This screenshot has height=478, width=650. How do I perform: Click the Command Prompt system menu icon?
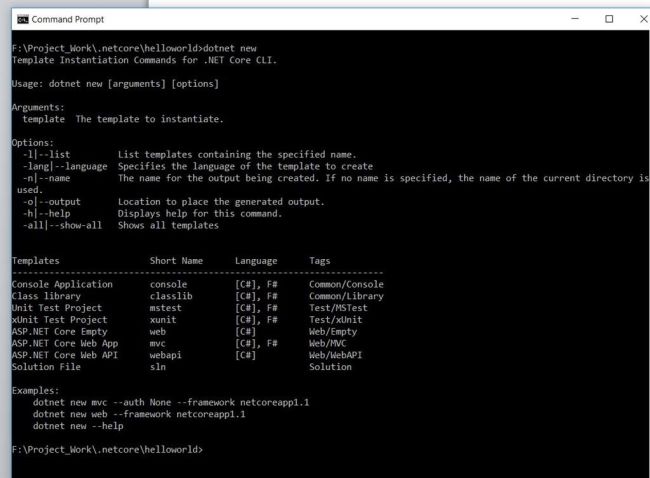(23, 19)
